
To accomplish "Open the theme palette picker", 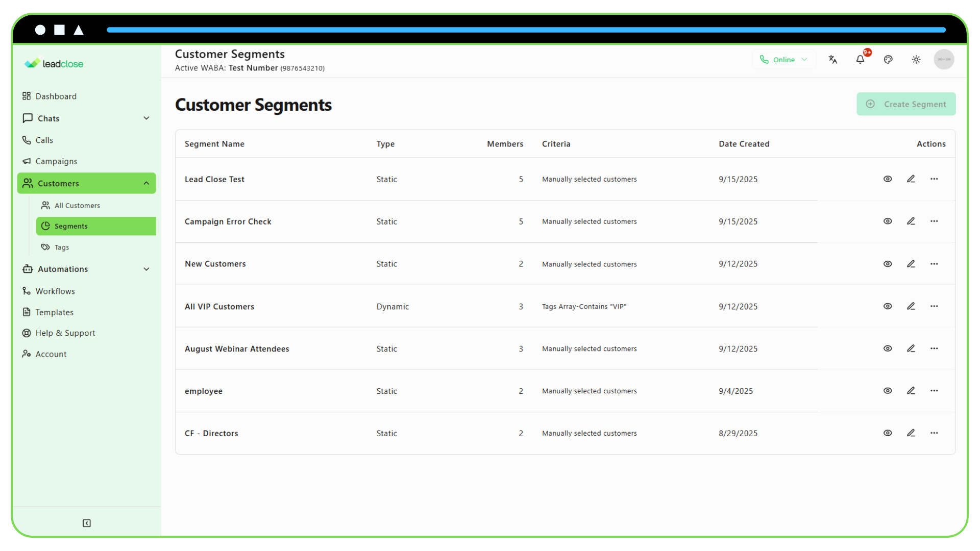I will [888, 59].
